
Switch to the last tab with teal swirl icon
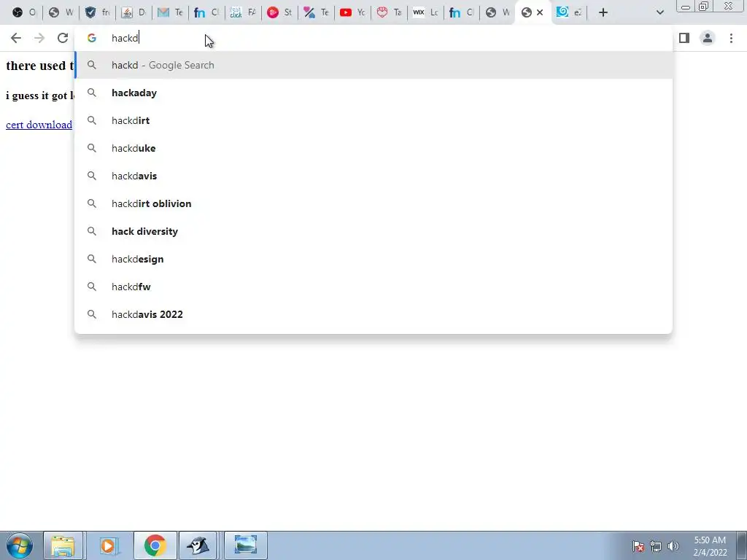[x=569, y=13]
